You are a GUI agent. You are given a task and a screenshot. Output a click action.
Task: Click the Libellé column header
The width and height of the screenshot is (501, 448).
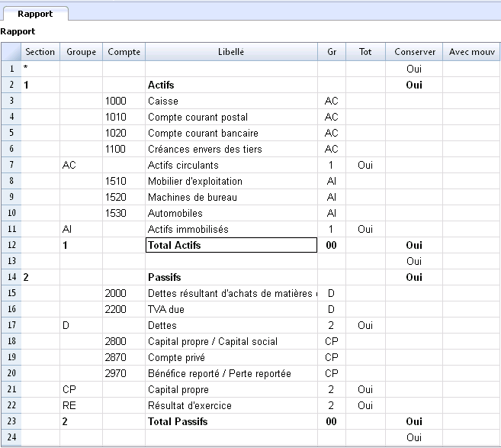pyautogui.click(x=231, y=52)
